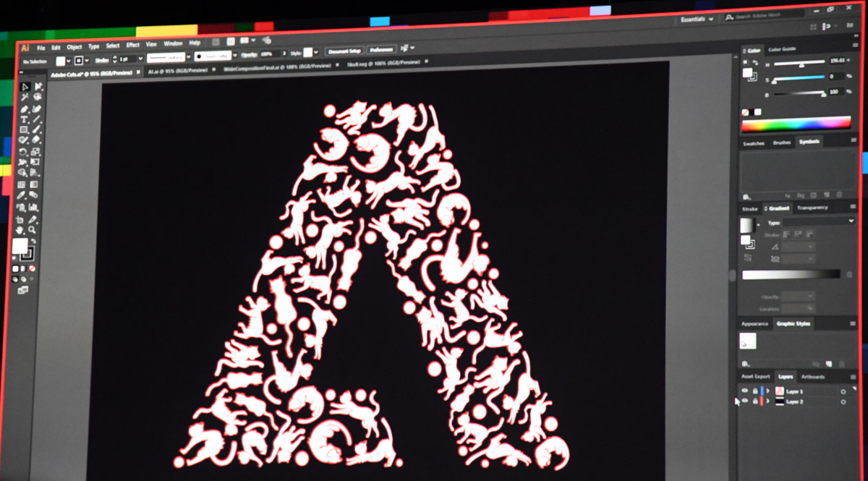This screenshot has width=868, height=481.
Task: Click the Ai application logo
Action: pyautogui.click(x=25, y=48)
